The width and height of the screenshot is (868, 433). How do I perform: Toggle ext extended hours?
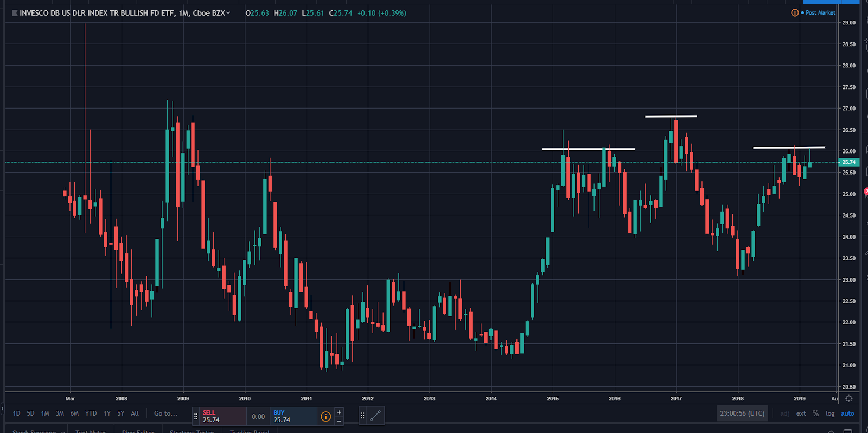(x=801, y=413)
